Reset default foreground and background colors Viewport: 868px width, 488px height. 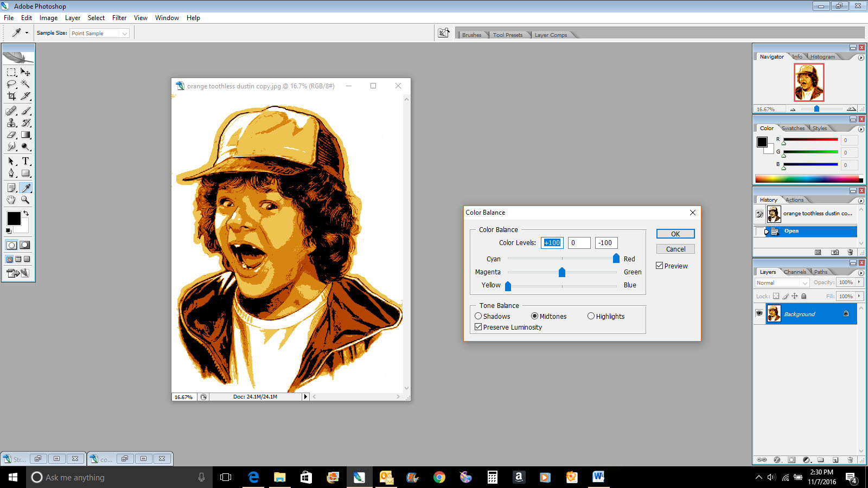[8, 231]
